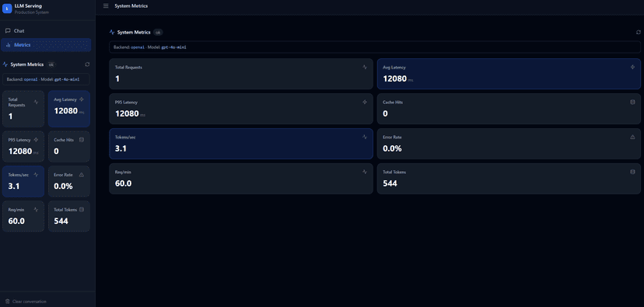
Task: Click the Avg Latency card icon in sidebar
Action: pyautogui.click(x=82, y=99)
